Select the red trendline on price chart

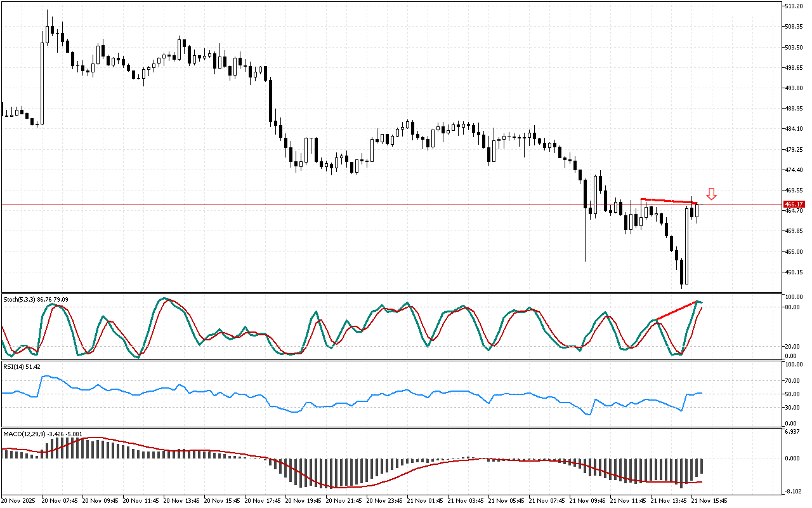click(666, 201)
